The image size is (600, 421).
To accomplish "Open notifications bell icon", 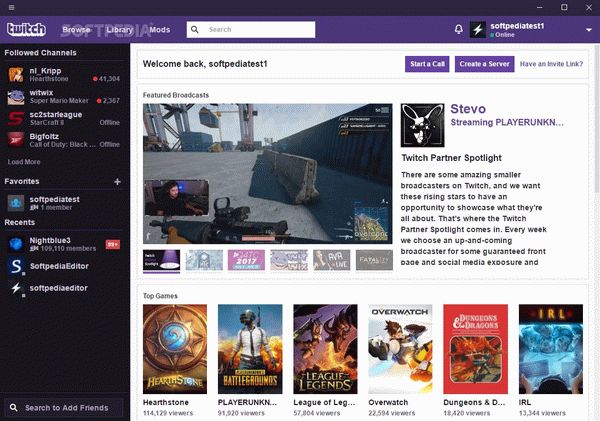I will pyautogui.click(x=458, y=29).
